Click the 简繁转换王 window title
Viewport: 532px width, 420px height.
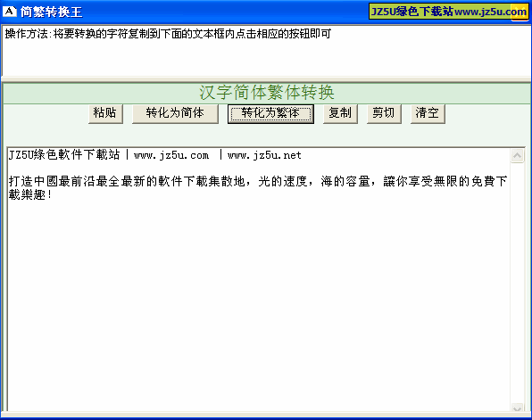(51, 12)
